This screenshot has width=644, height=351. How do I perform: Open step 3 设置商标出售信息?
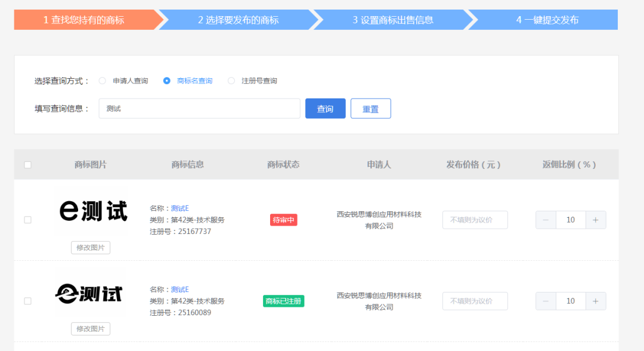tap(392, 20)
